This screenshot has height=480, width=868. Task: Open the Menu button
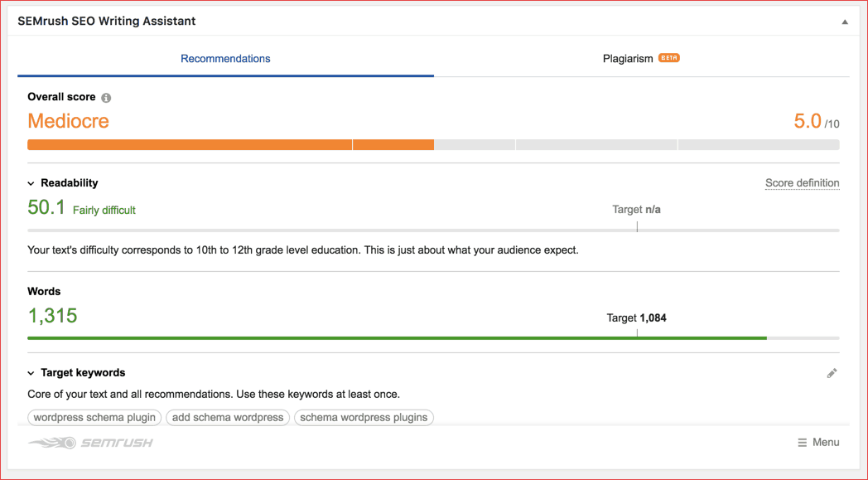point(818,443)
